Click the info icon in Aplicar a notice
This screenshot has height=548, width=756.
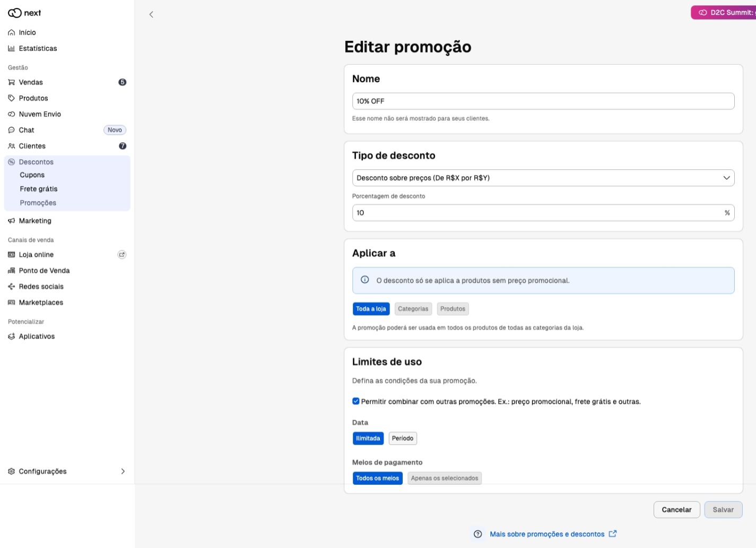(x=365, y=280)
